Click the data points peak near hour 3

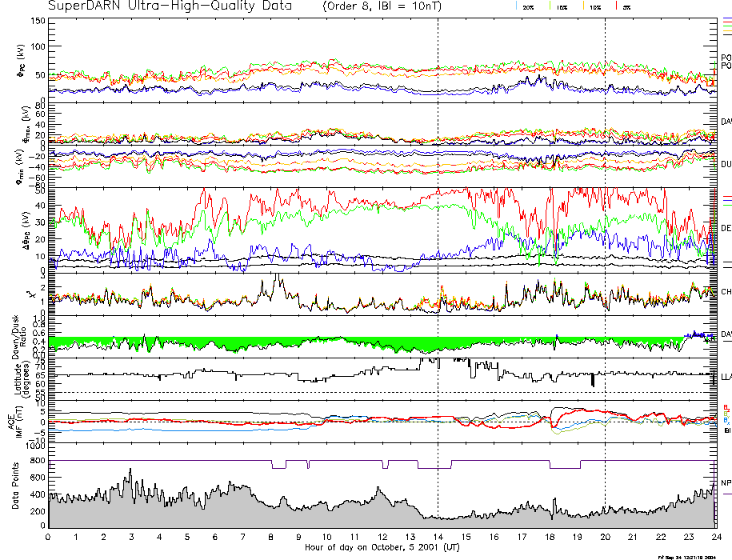pyautogui.click(x=130, y=470)
